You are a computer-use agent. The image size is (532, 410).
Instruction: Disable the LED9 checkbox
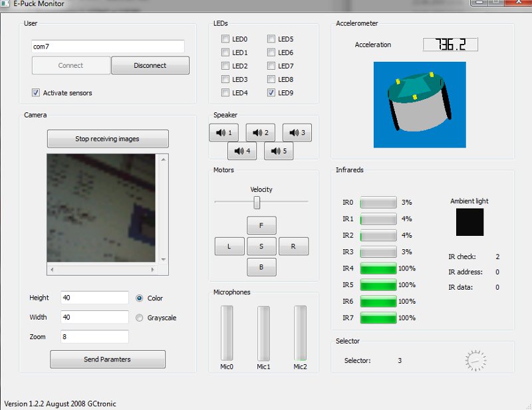pos(271,92)
